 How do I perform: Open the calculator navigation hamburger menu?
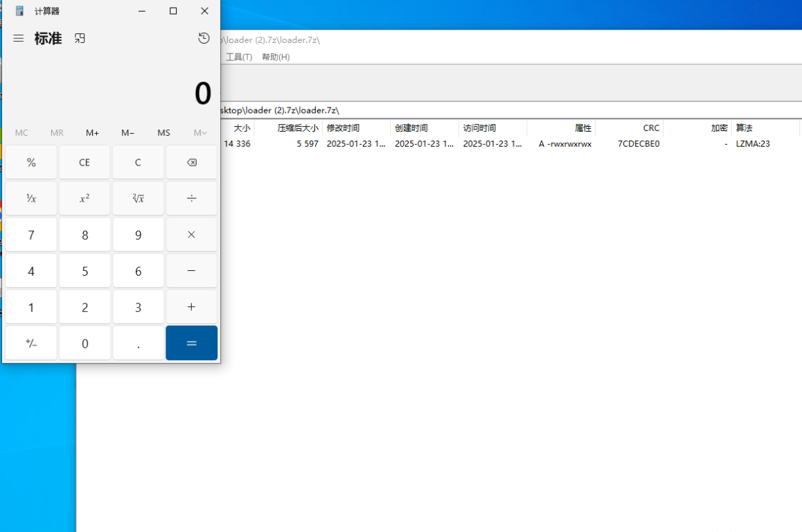point(19,38)
